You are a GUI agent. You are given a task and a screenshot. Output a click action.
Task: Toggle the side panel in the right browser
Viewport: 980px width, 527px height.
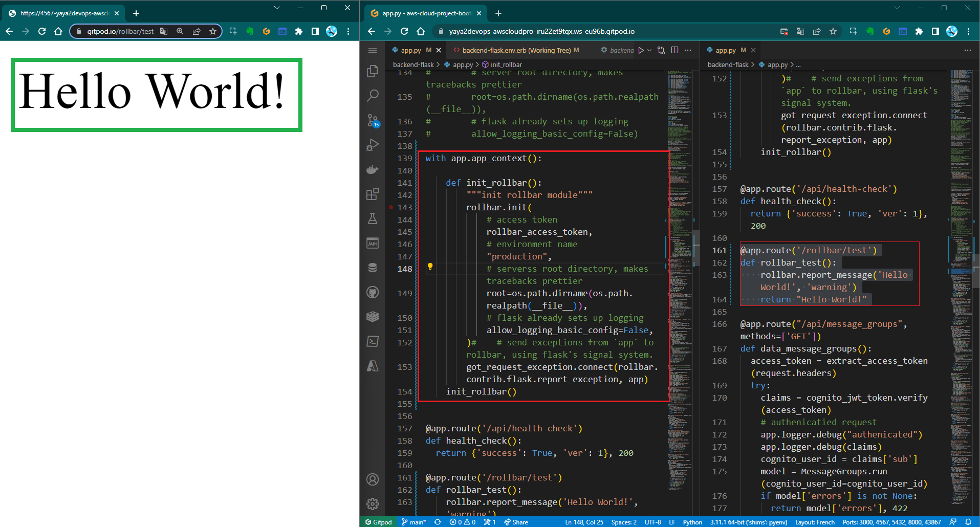coord(935,31)
